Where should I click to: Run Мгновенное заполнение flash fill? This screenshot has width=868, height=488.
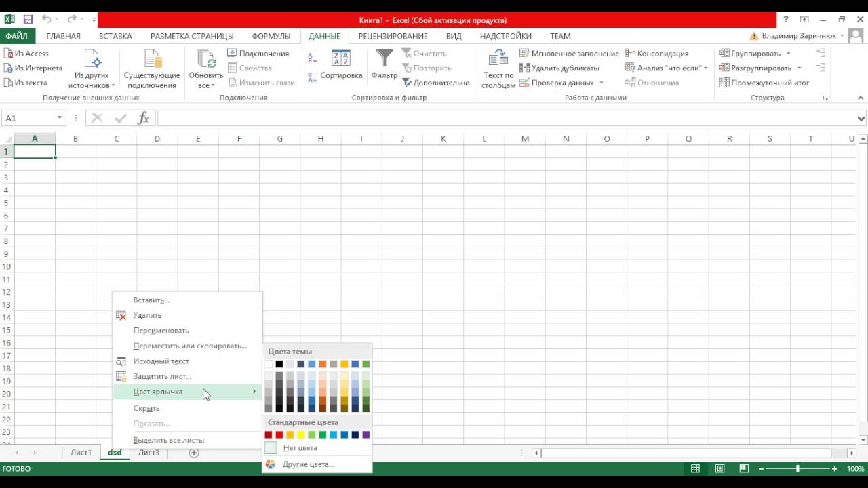coord(569,54)
